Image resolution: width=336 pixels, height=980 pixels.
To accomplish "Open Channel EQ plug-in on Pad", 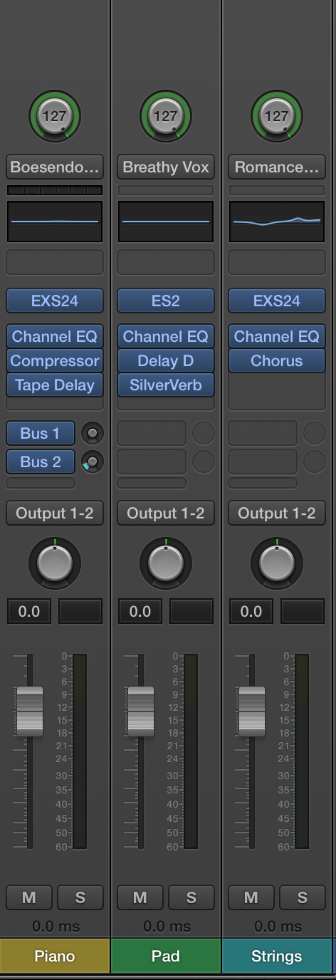I will (166, 336).
